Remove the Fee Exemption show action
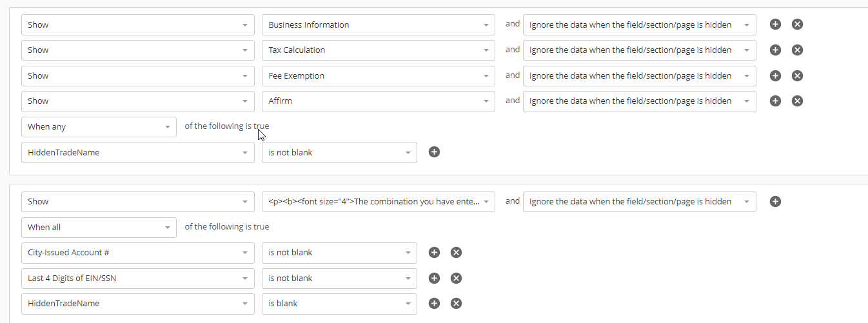 [x=797, y=75]
